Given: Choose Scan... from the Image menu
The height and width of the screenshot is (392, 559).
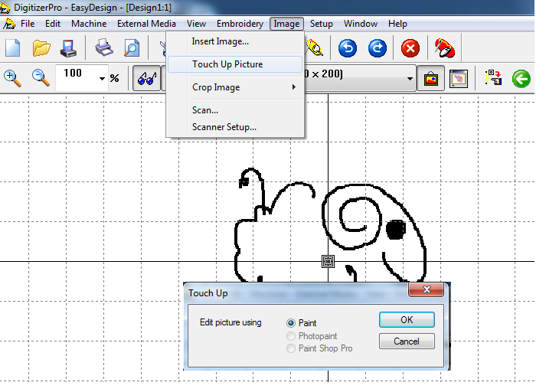Looking at the screenshot, I should click(235, 110).
